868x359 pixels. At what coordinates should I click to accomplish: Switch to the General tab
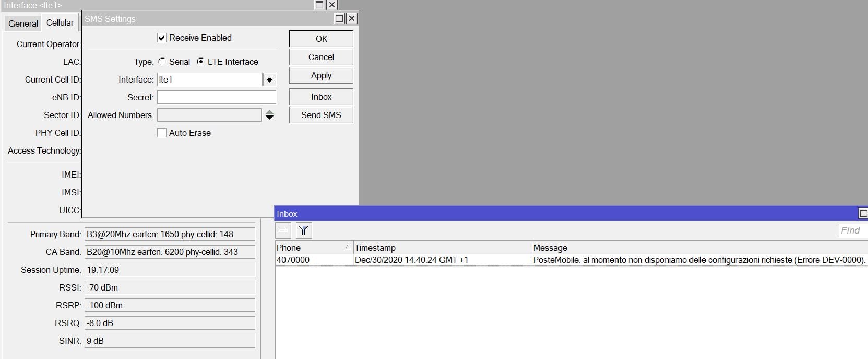[x=23, y=24]
